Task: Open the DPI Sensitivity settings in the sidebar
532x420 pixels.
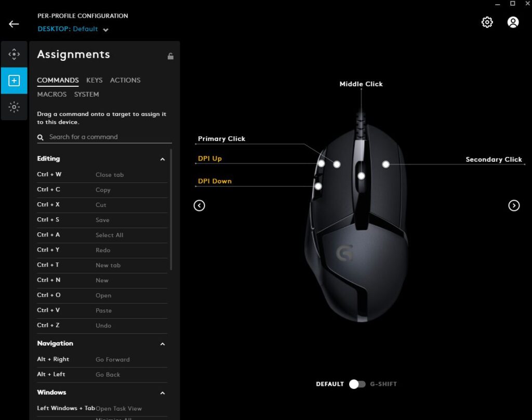Action: coord(14,54)
